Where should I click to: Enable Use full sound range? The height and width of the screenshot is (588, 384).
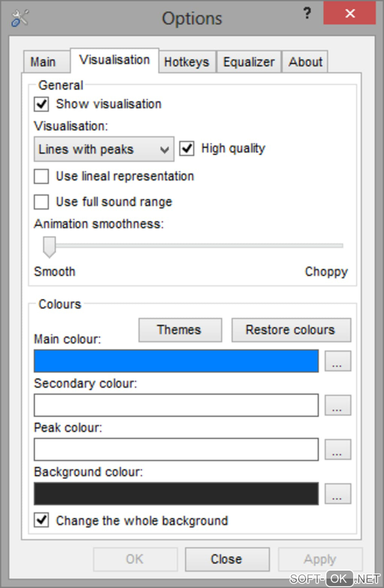click(41, 202)
